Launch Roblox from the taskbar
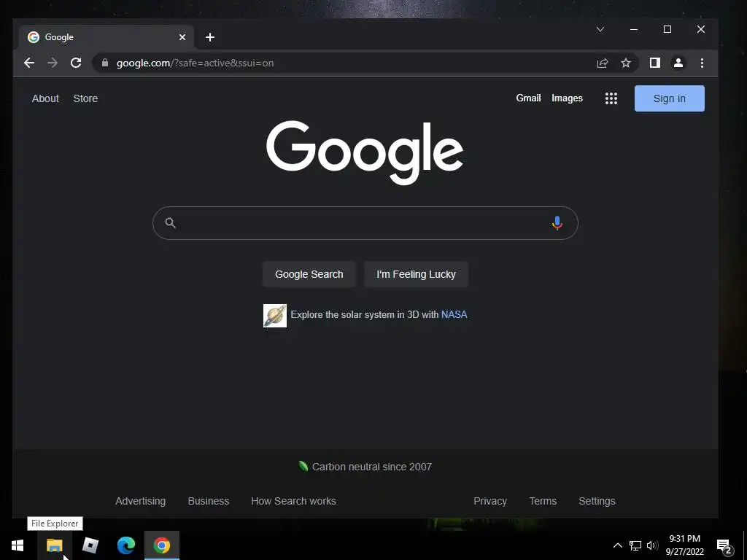Viewport: 747px width, 560px height. [90, 545]
